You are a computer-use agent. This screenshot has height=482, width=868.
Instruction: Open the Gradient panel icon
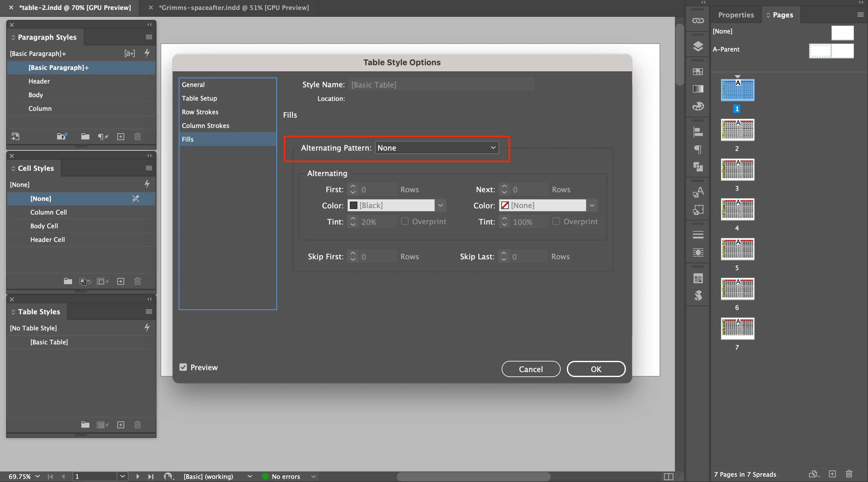[698, 89]
